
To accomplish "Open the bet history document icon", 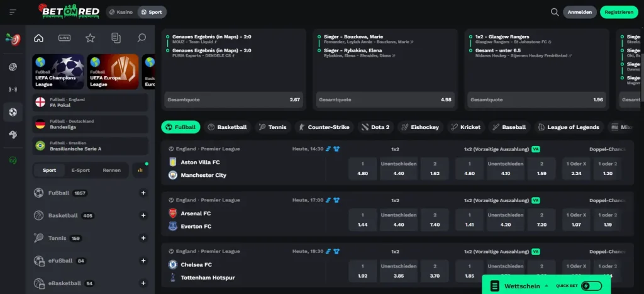I will pos(116,38).
